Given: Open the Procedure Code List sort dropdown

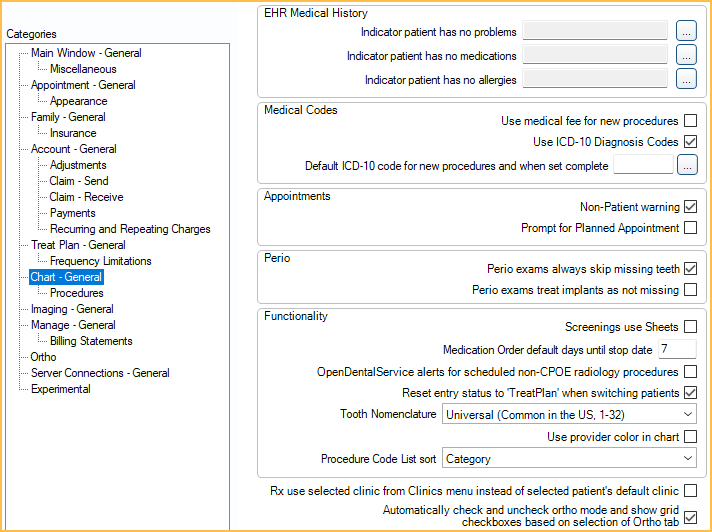Looking at the screenshot, I should [x=569, y=459].
